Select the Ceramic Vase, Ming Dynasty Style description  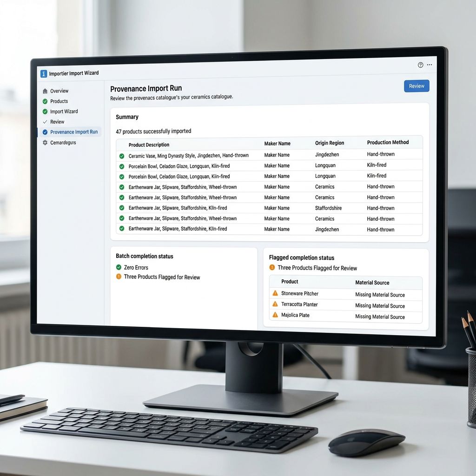(189, 156)
